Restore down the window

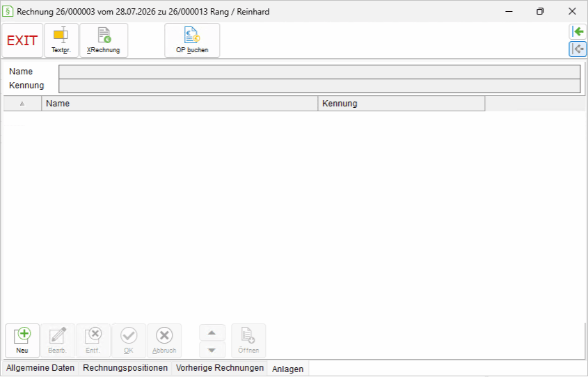tap(540, 11)
